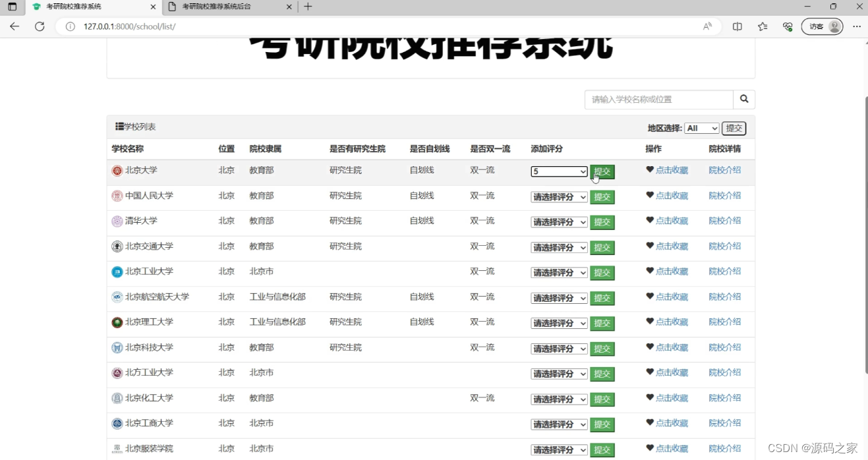Click 点击收藏 link for 北京科技大学
This screenshot has height=460, width=868.
click(x=672, y=347)
